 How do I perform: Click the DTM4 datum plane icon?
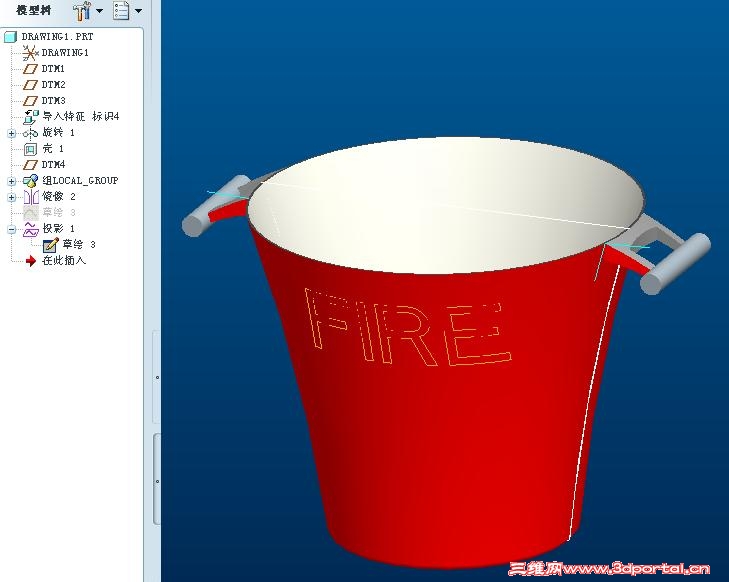coord(31,165)
